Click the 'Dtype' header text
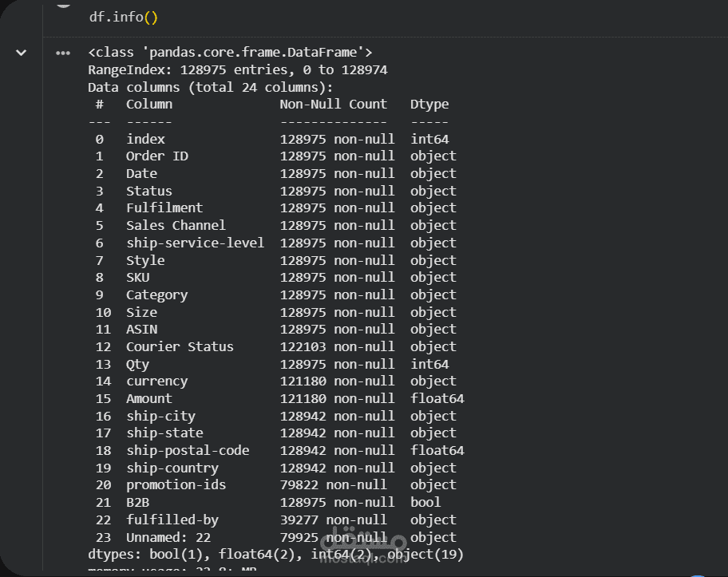The height and width of the screenshot is (577, 728). click(x=429, y=105)
